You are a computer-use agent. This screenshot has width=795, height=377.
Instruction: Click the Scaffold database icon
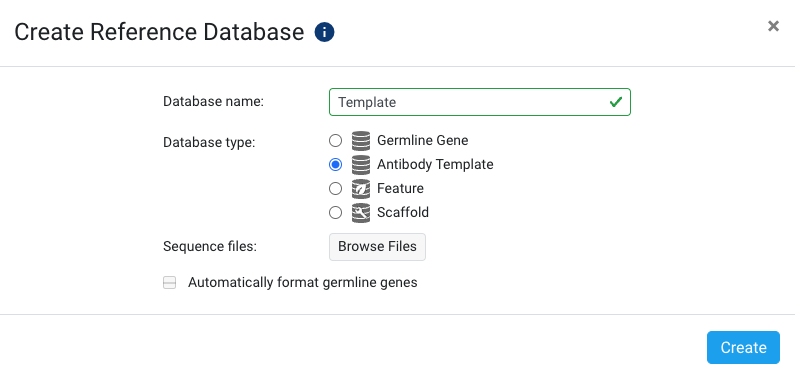click(x=361, y=213)
